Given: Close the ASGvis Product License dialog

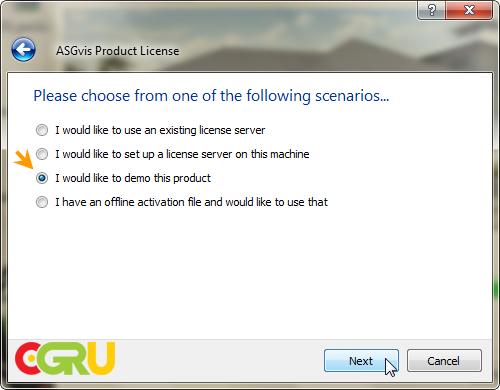Looking at the screenshot, I should click(x=469, y=10).
